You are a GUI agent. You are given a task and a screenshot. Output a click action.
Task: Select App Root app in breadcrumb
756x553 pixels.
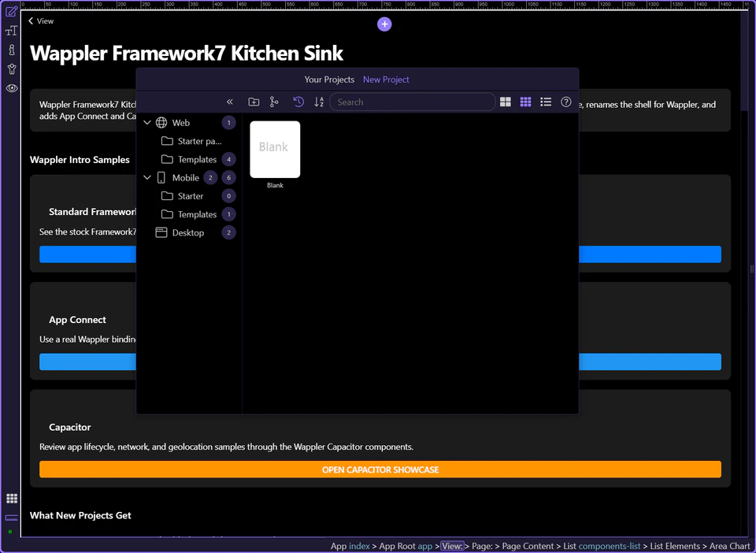coord(406,546)
